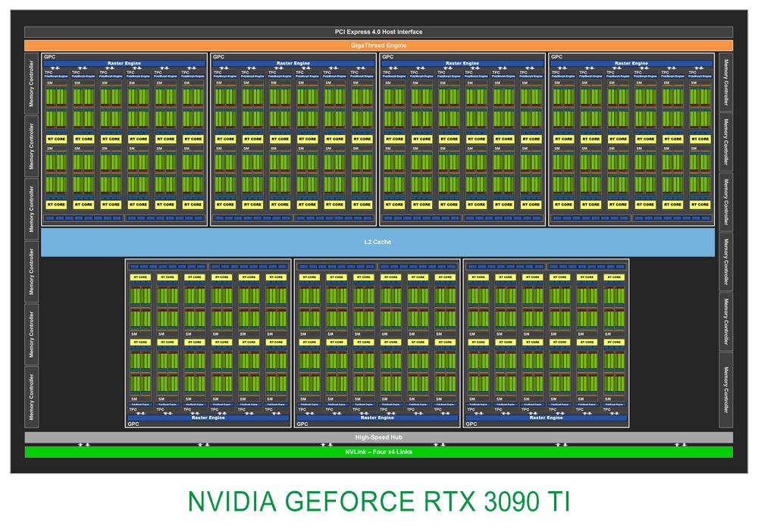Image resolution: width=758 pixels, height=532 pixels.
Task: Select the GigaThread Engine bar
Action: 379,45
